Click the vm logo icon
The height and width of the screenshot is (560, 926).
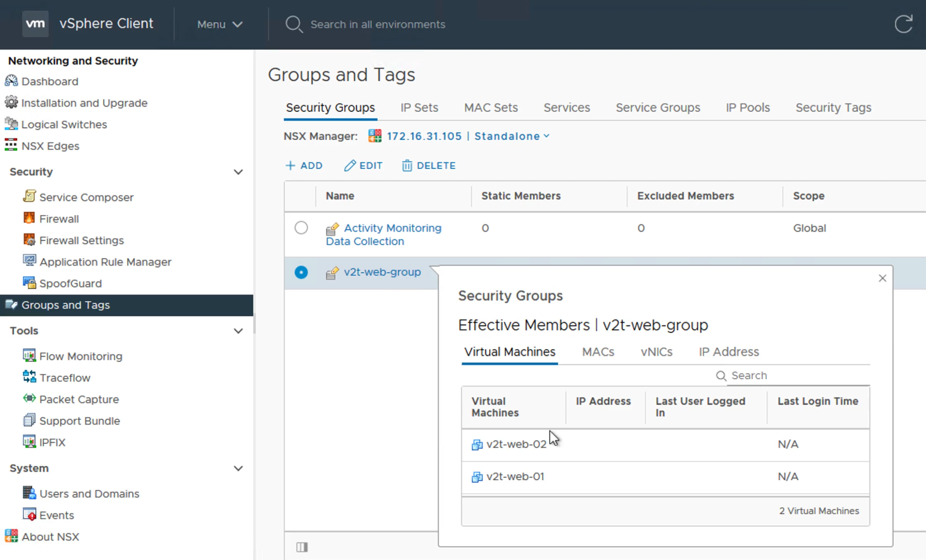click(x=35, y=24)
